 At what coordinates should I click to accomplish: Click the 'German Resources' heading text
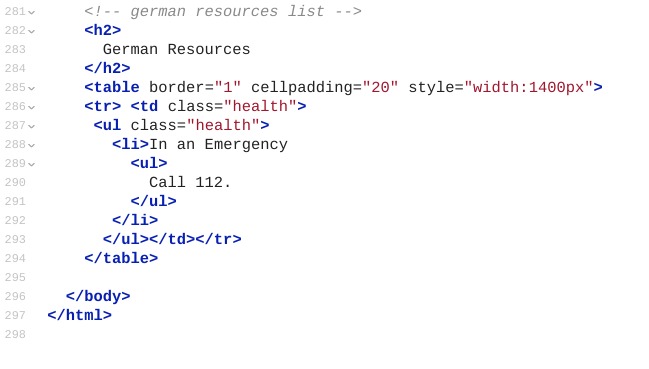[176, 49]
